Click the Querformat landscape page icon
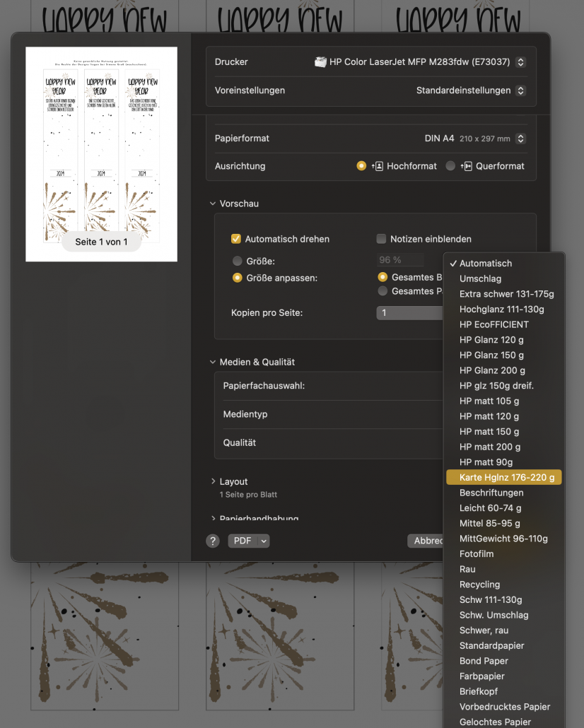Image resolution: width=584 pixels, height=728 pixels. point(466,166)
